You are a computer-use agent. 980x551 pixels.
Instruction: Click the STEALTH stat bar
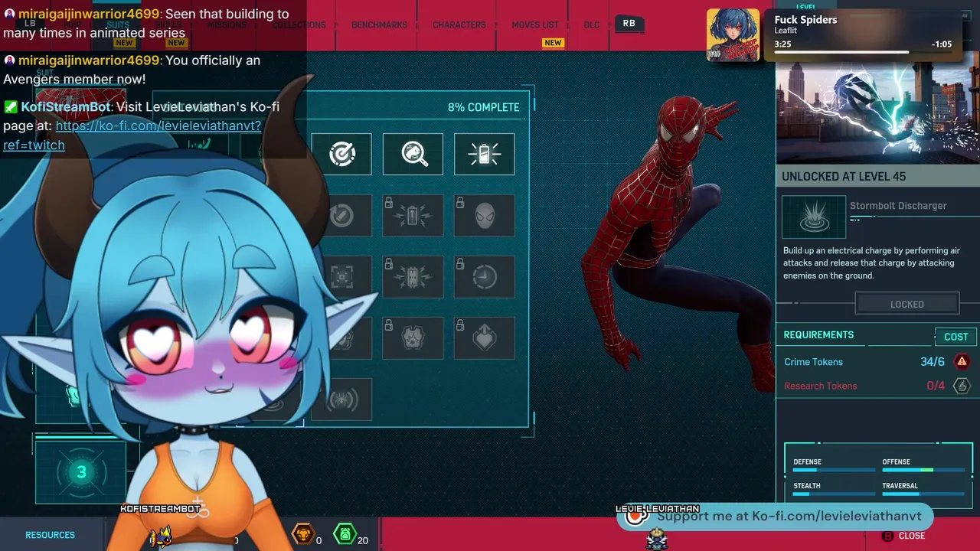coord(833,494)
